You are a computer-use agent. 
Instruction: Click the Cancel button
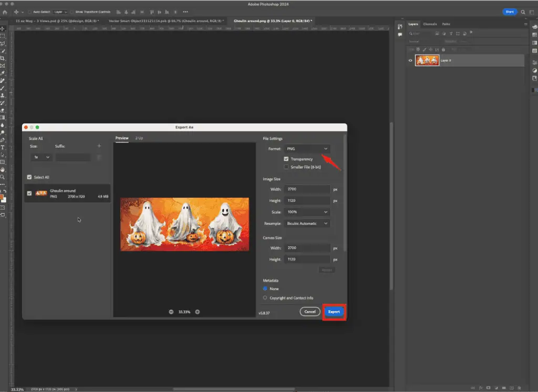(310, 311)
